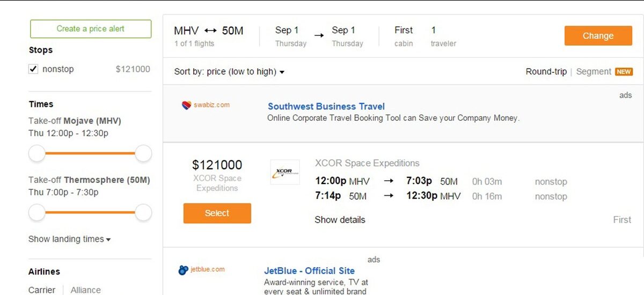Click the Southwest swabiz.com logo

click(x=206, y=105)
